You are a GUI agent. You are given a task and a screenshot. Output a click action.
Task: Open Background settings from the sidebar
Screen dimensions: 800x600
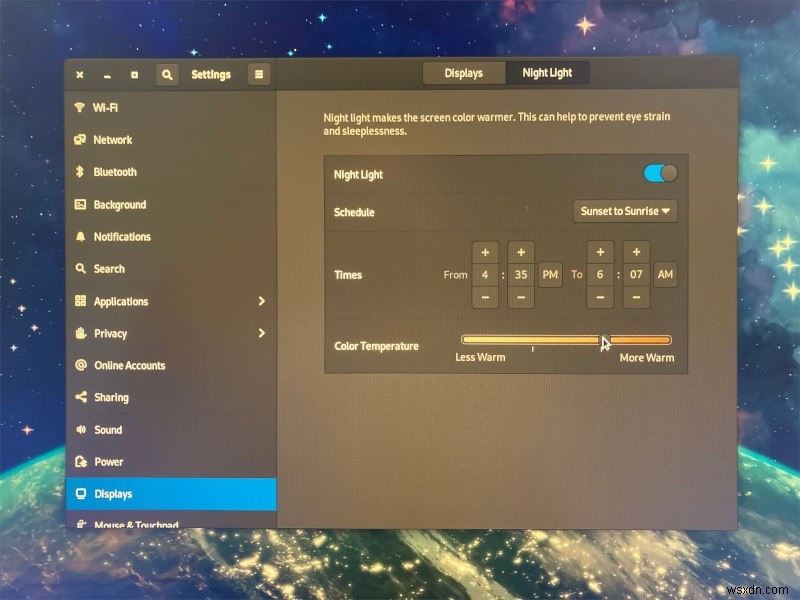tap(83, 204)
